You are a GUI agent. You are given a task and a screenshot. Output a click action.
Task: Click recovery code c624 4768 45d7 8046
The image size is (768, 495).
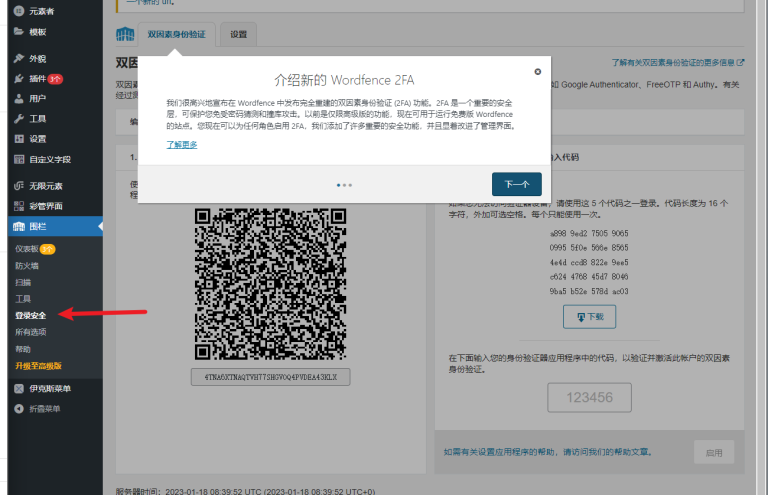(x=589, y=277)
